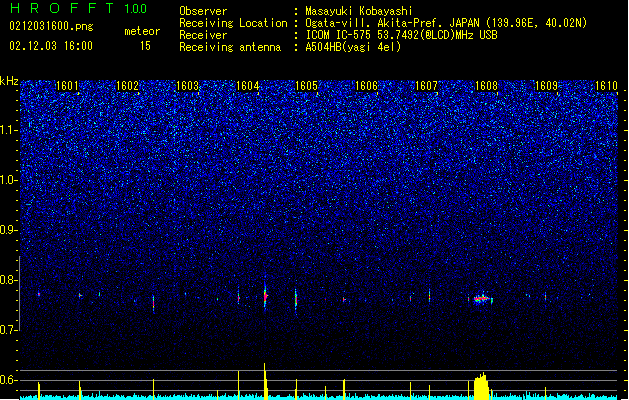Click the 1603 time marker
This screenshot has width=629, height=400.
(187, 86)
